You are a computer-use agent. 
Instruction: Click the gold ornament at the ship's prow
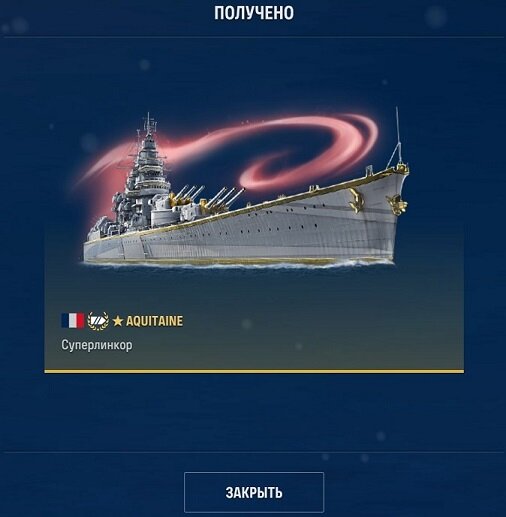397,204
